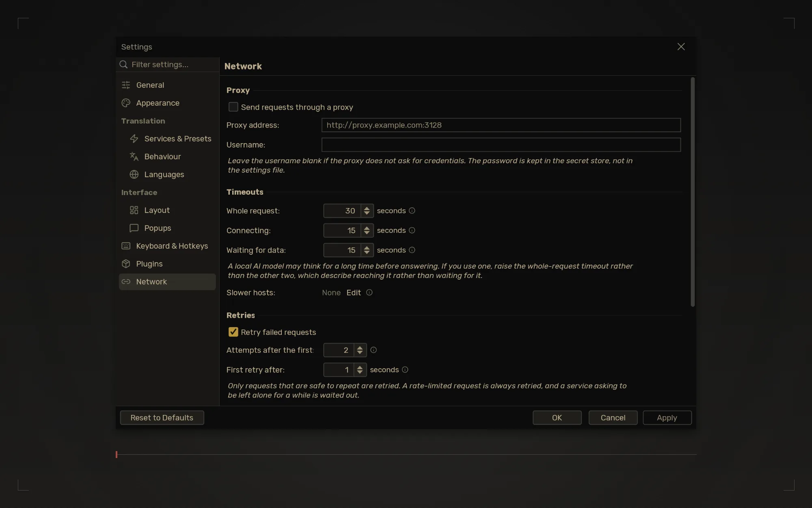Click info icon next to Whole request seconds
Viewport: 812px width, 508px height.
[x=412, y=211]
